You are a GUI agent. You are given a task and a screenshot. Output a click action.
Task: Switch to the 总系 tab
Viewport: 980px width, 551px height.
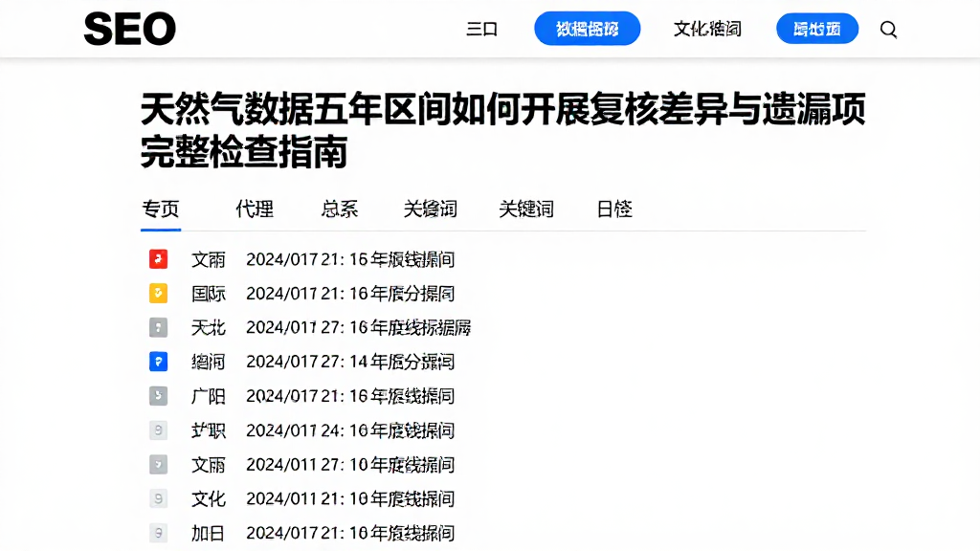340,209
